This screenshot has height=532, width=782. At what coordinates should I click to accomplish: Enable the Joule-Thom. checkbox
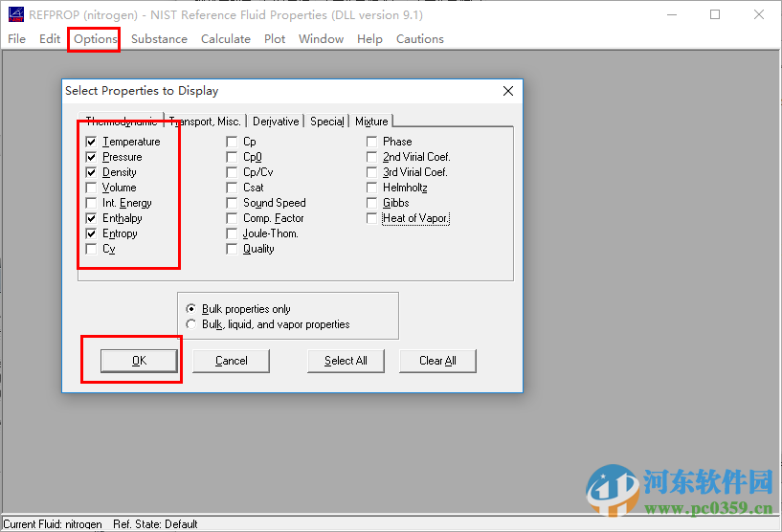(x=232, y=233)
